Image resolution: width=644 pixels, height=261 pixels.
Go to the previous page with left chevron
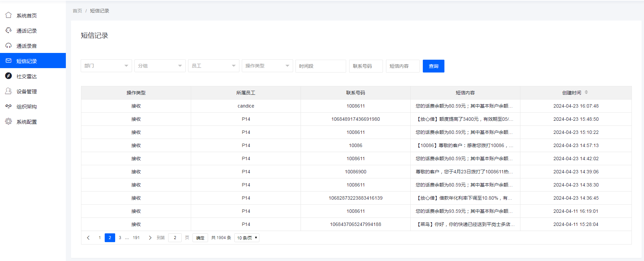88,238
